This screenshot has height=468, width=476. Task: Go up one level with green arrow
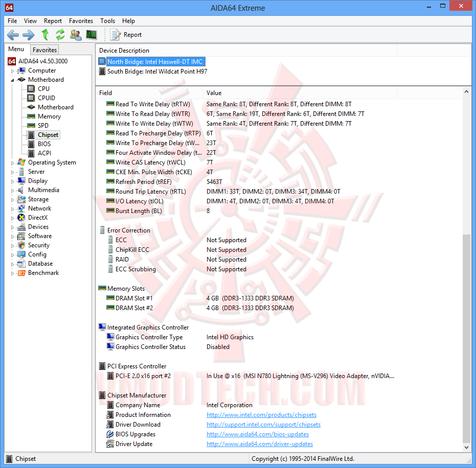coord(45,35)
